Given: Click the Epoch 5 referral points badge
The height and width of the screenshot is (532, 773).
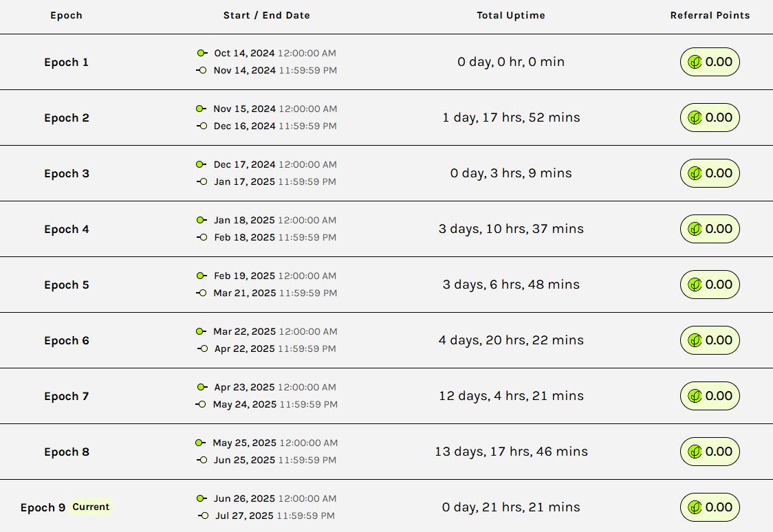Looking at the screenshot, I should pyautogui.click(x=710, y=285).
